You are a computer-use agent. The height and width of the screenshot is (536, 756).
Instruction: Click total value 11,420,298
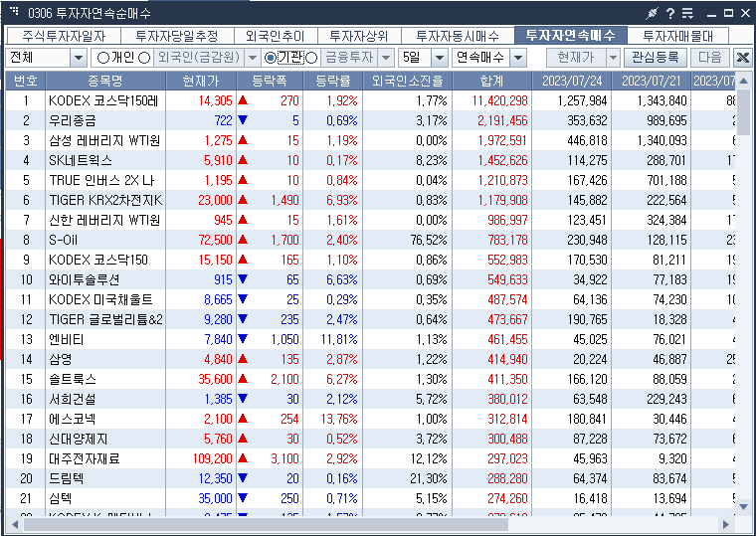500,100
